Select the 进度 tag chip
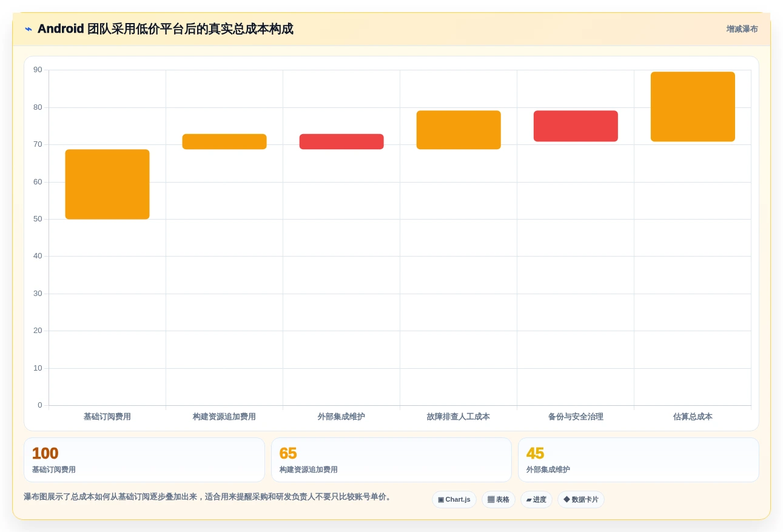Screen dimensions: 783x532 coord(536,500)
